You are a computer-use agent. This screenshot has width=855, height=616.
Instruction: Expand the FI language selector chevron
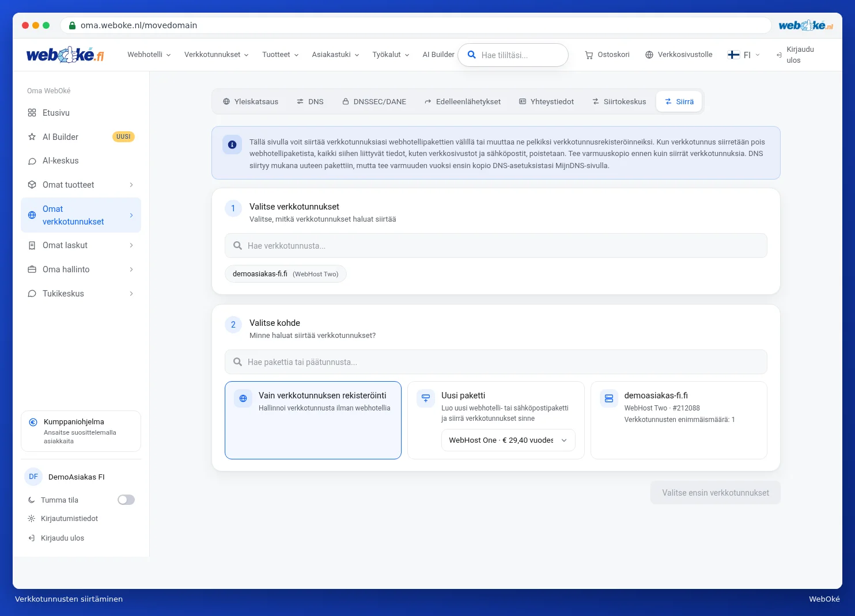point(758,55)
